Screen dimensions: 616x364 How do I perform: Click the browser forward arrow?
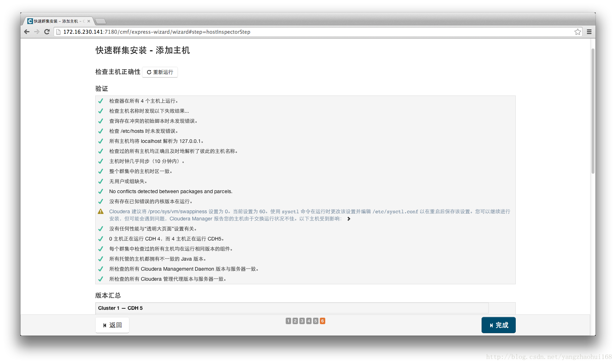(x=37, y=32)
